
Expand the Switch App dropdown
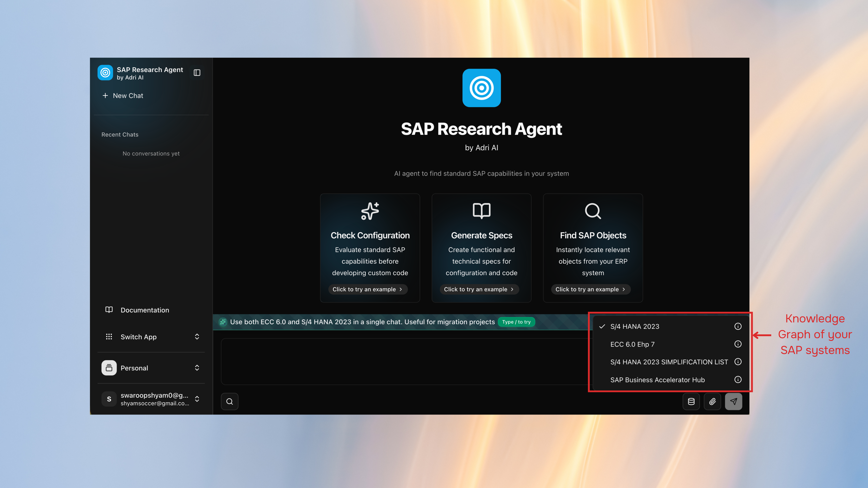coord(197,336)
